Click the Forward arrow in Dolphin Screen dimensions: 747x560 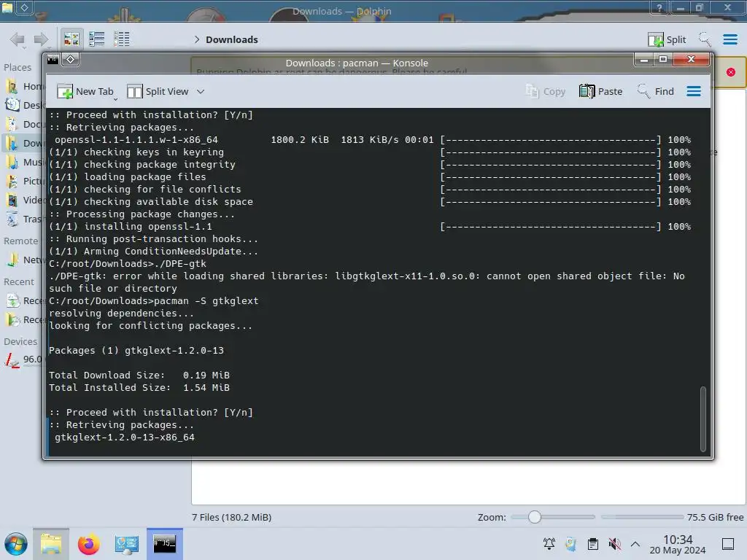coord(41,39)
